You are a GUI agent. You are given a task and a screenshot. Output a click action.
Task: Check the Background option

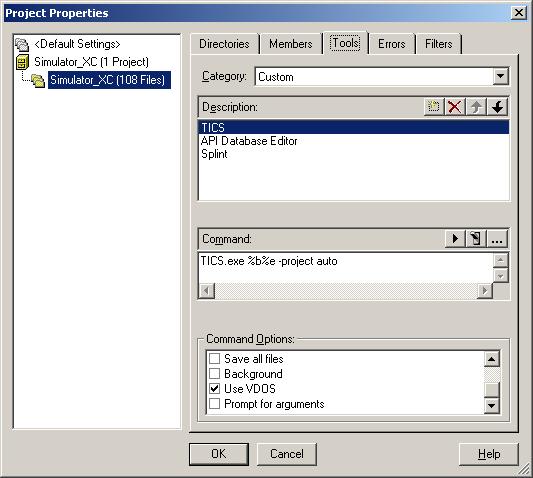tap(214, 374)
